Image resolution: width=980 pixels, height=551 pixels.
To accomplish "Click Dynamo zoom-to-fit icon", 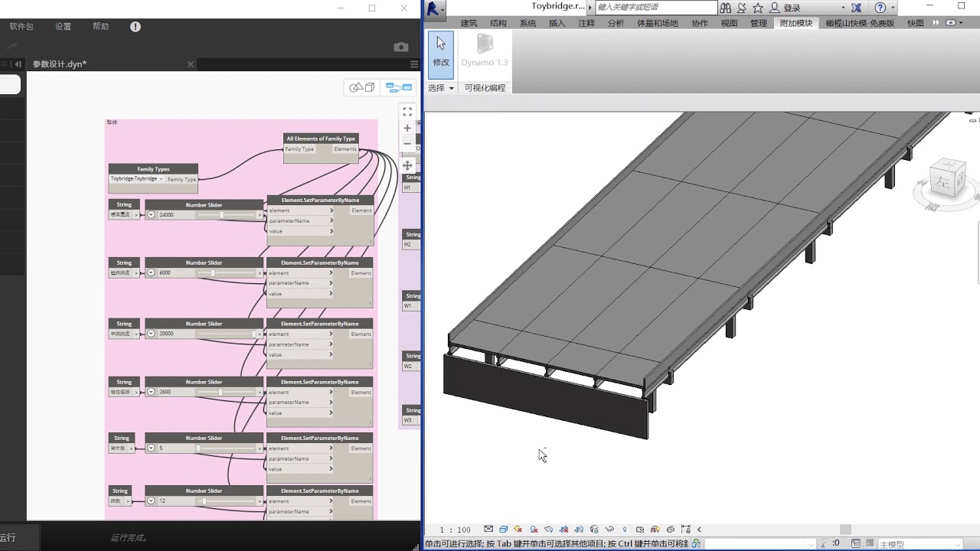I will [407, 112].
